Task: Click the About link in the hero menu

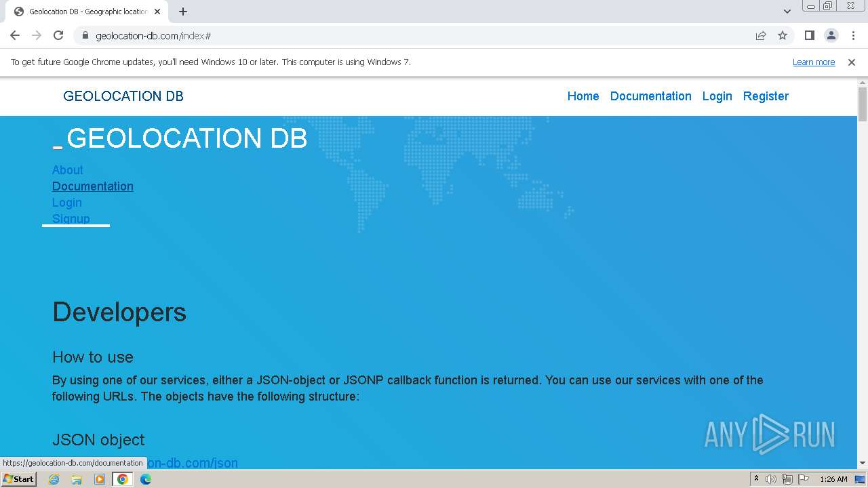Action: tap(68, 170)
